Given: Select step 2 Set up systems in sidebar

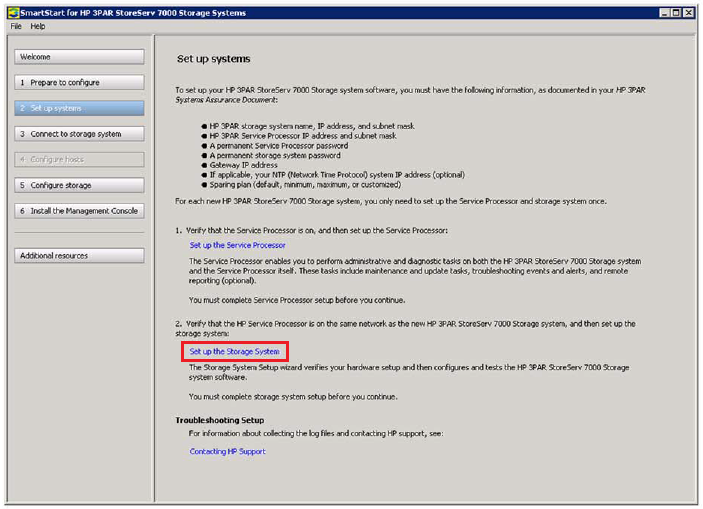Looking at the screenshot, I should (80, 108).
